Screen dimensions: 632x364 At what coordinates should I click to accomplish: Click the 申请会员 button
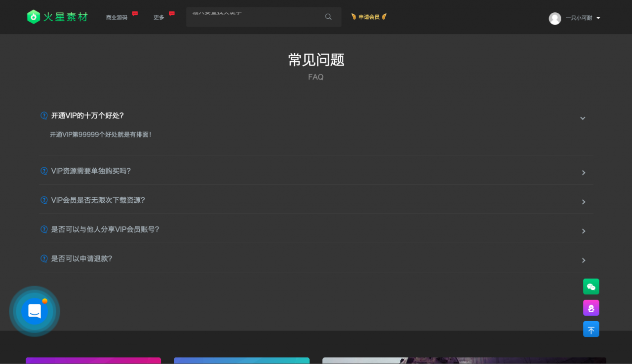pos(369,16)
